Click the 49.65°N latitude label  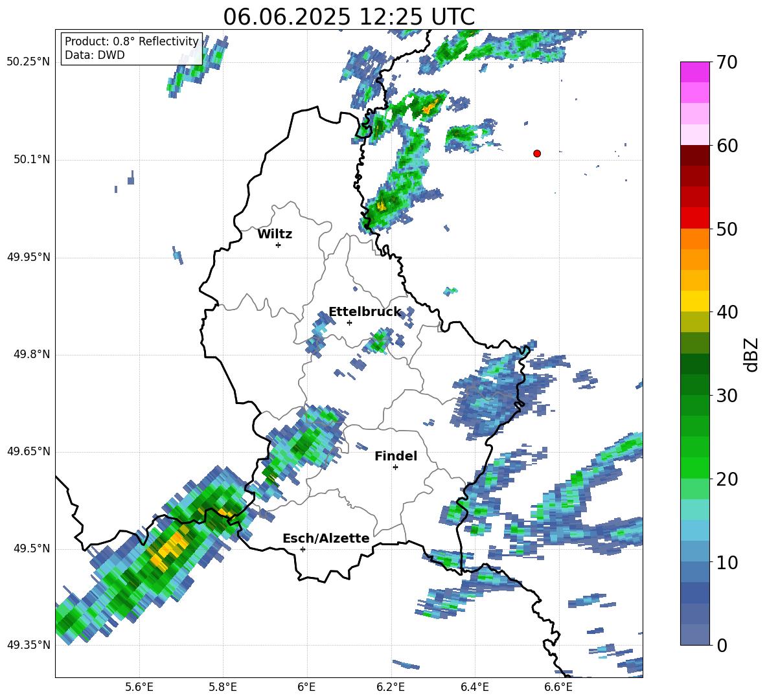click(x=29, y=451)
